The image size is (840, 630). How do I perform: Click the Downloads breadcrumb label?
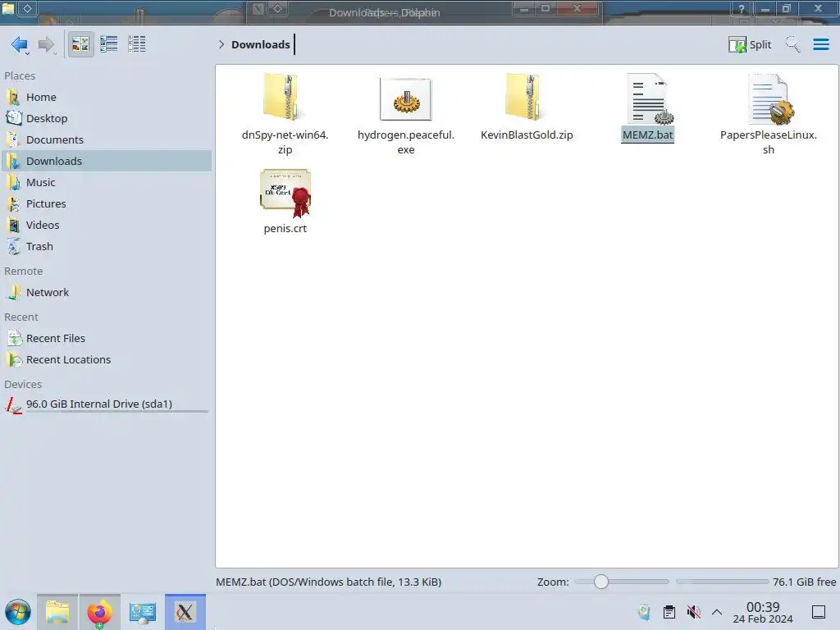[x=260, y=44]
